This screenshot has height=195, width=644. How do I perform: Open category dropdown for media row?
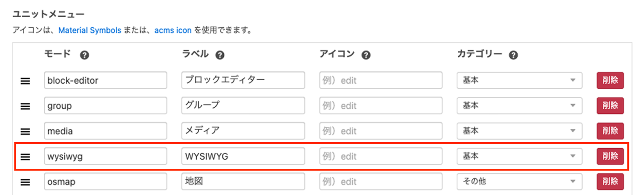click(520, 131)
